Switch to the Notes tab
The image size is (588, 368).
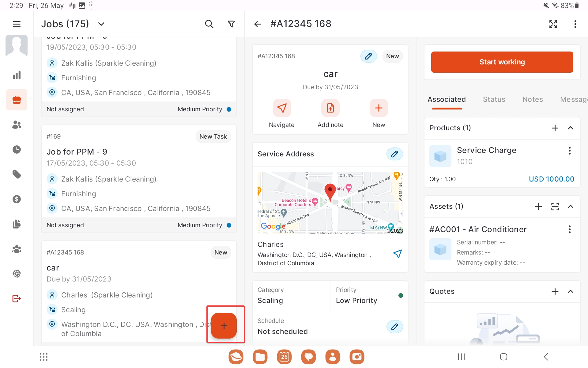pyautogui.click(x=533, y=99)
